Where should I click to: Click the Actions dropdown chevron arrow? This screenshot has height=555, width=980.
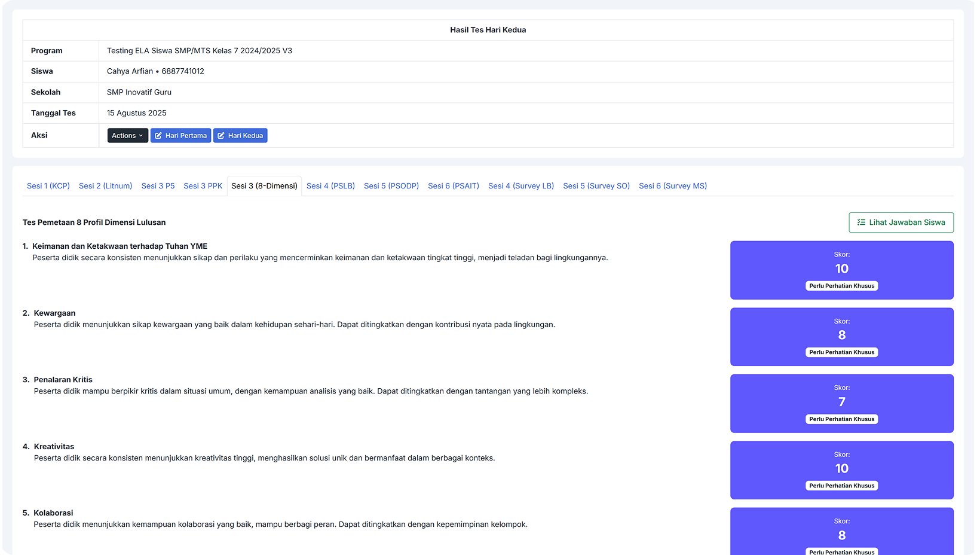click(141, 136)
